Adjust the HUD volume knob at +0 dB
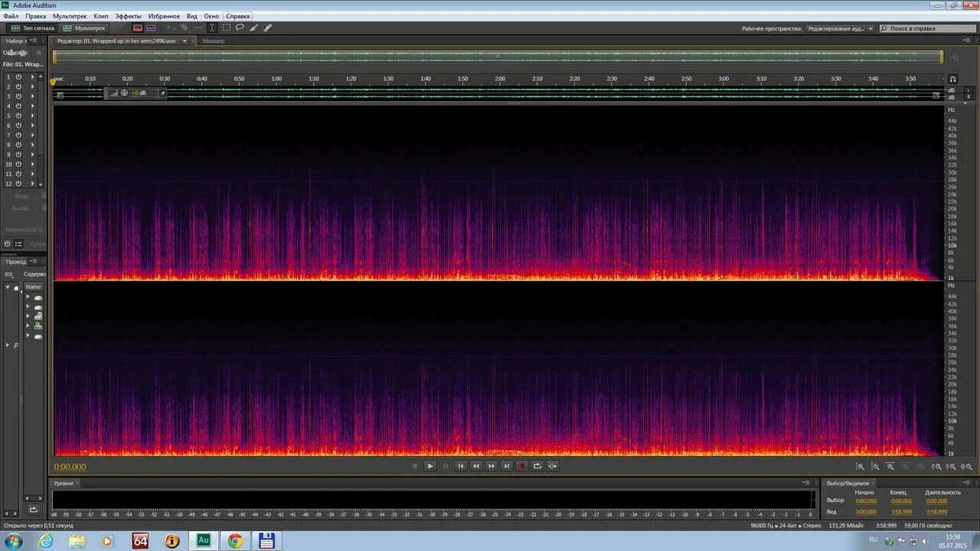This screenshot has height=551, width=980. click(x=124, y=93)
